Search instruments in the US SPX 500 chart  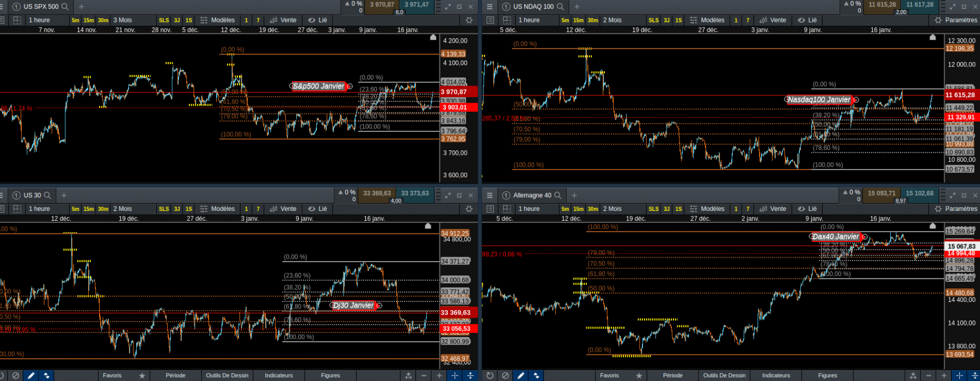click(65, 7)
